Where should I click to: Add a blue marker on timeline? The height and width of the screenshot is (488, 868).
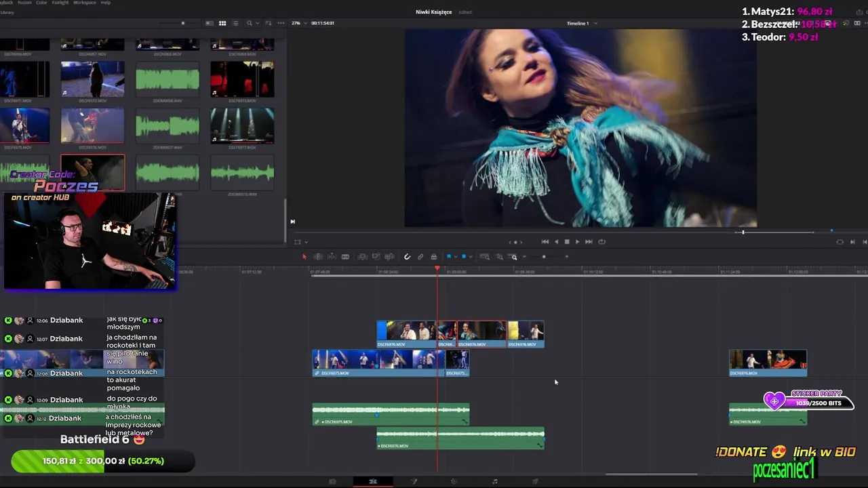464,257
